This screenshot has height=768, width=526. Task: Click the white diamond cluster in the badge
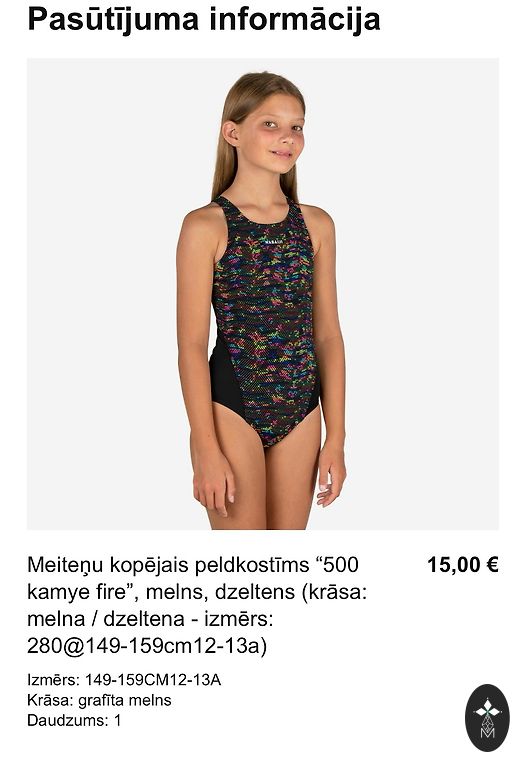487,709
